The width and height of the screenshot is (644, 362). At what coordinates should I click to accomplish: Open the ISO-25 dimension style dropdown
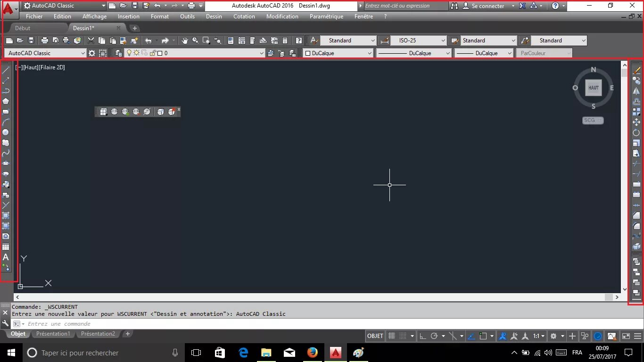click(418, 41)
